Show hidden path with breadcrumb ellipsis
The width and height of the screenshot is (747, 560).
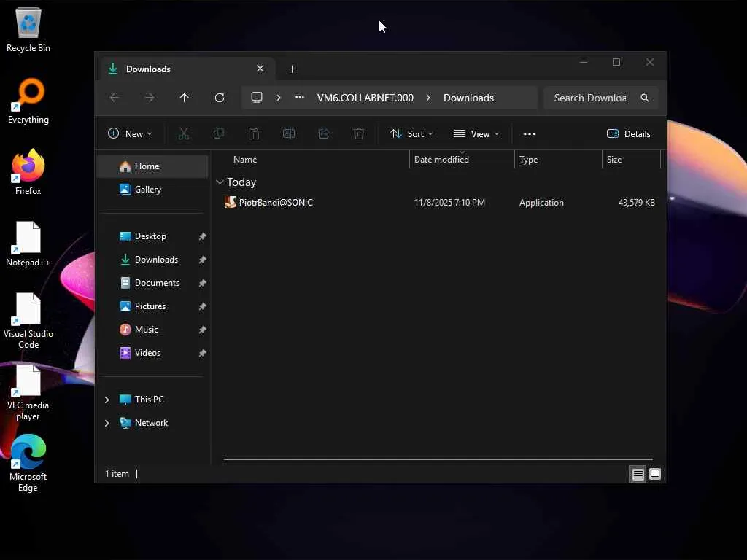(299, 98)
